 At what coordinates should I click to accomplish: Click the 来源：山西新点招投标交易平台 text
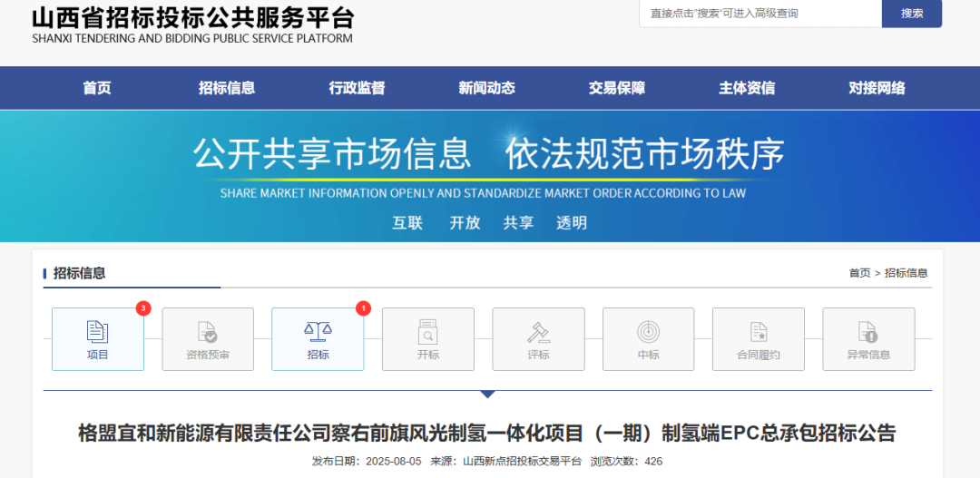click(506, 462)
